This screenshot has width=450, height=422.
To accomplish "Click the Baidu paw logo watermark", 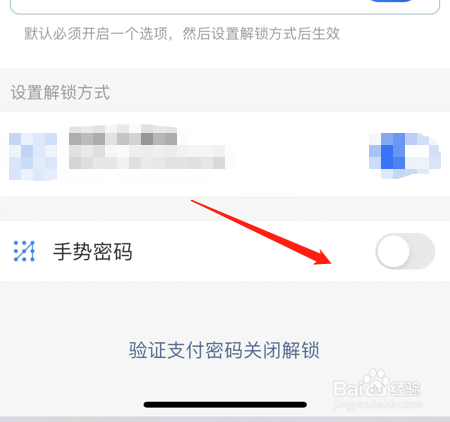I will coord(377,381).
